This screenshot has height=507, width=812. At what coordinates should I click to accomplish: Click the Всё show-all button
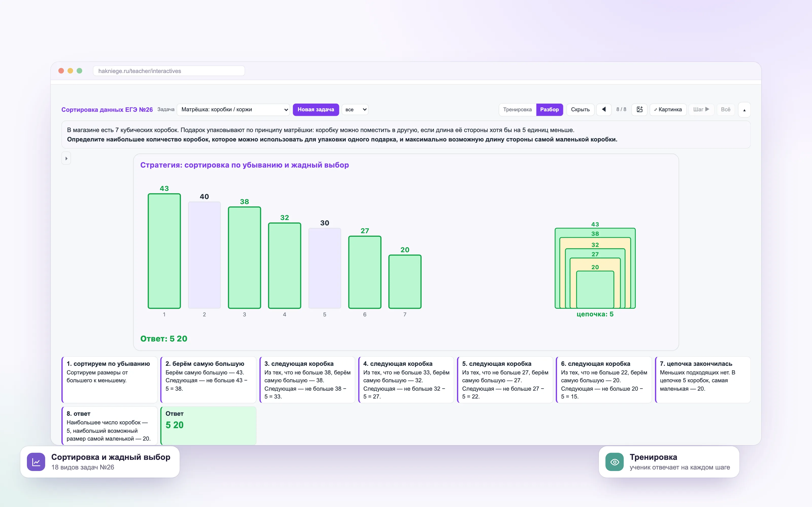(x=725, y=109)
